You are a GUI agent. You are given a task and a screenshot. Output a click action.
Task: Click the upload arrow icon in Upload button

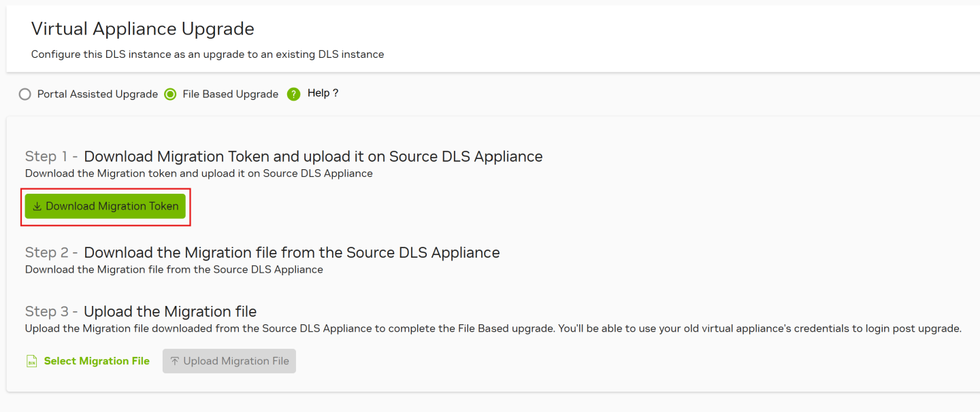175,361
